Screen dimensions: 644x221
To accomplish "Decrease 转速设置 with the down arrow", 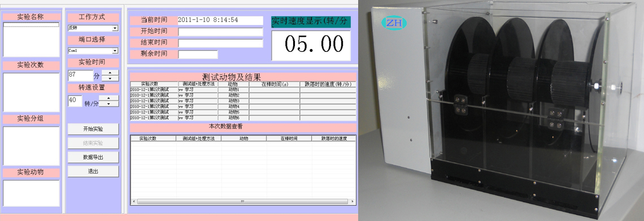I will coord(109,104).
